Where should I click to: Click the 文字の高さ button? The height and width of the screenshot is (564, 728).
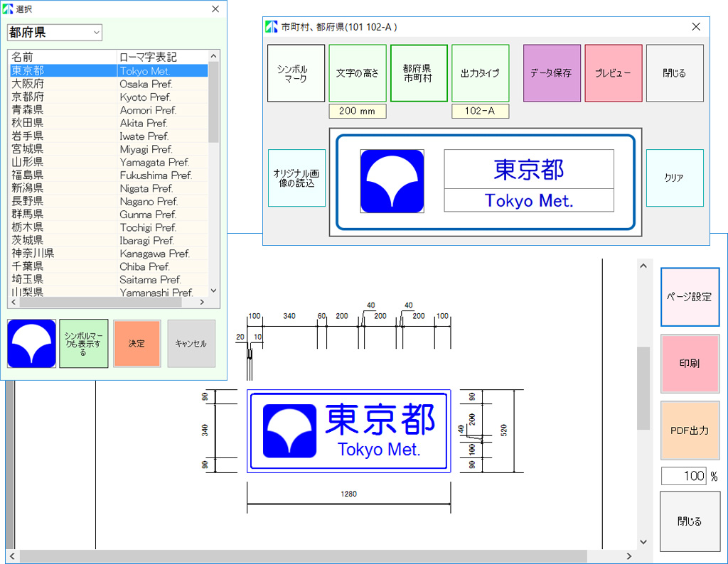pos(358,73)
